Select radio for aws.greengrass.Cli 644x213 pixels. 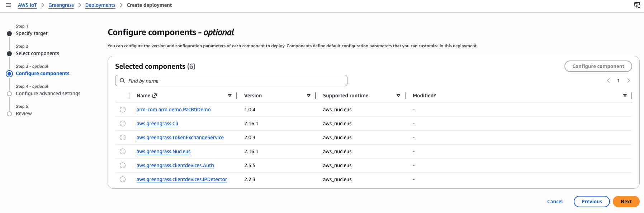pyautogui.click(x=123, y=124)
